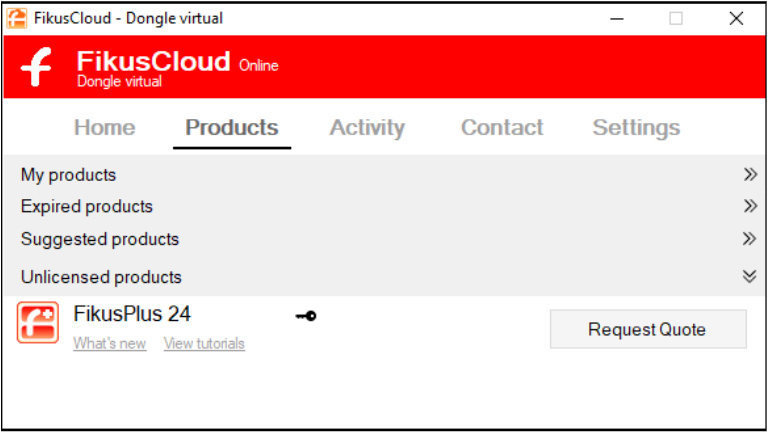Click the Online status label
This screenshot has width=769, height=433.
259,66
